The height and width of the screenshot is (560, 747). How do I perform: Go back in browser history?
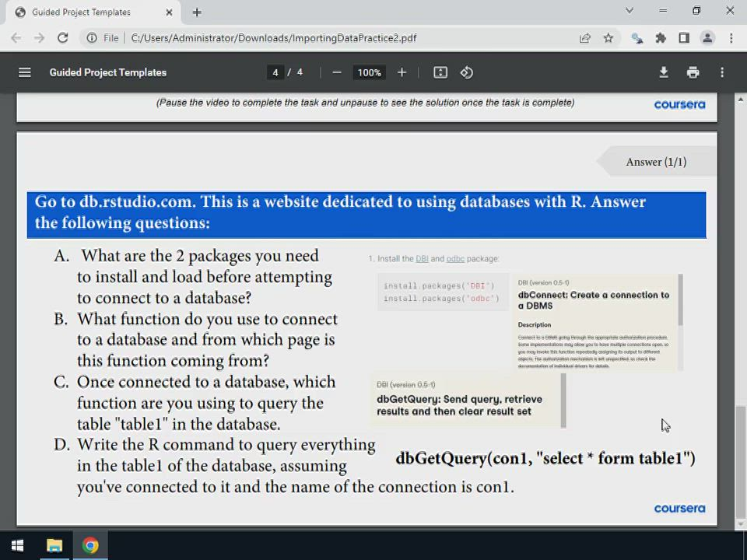tap(16, 38)
